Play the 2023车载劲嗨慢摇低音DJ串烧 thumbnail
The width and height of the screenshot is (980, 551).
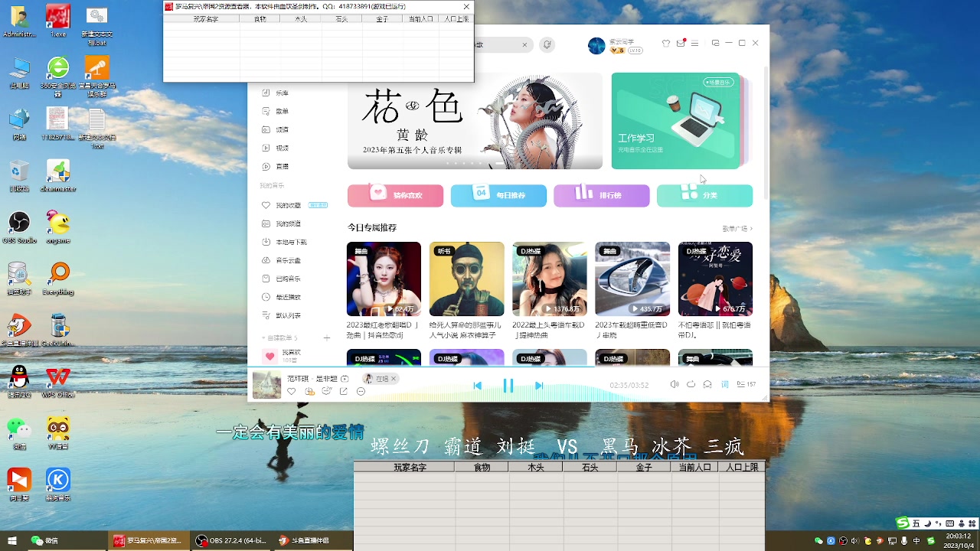click(632, 279)
